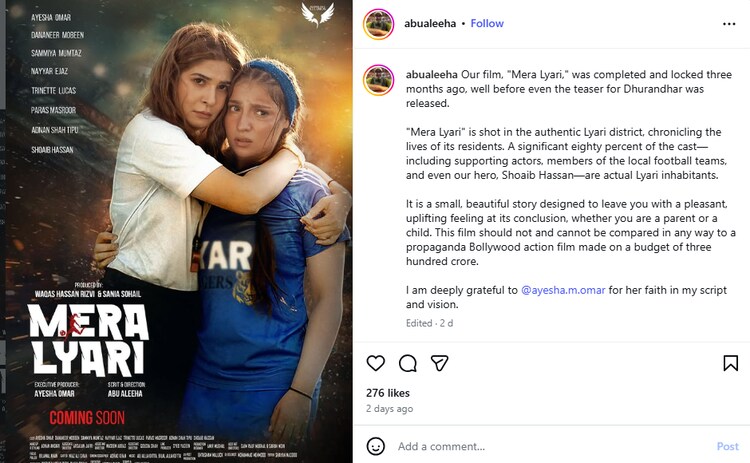
Task: Follow the abualeeha account
Action: click(487, 23)
